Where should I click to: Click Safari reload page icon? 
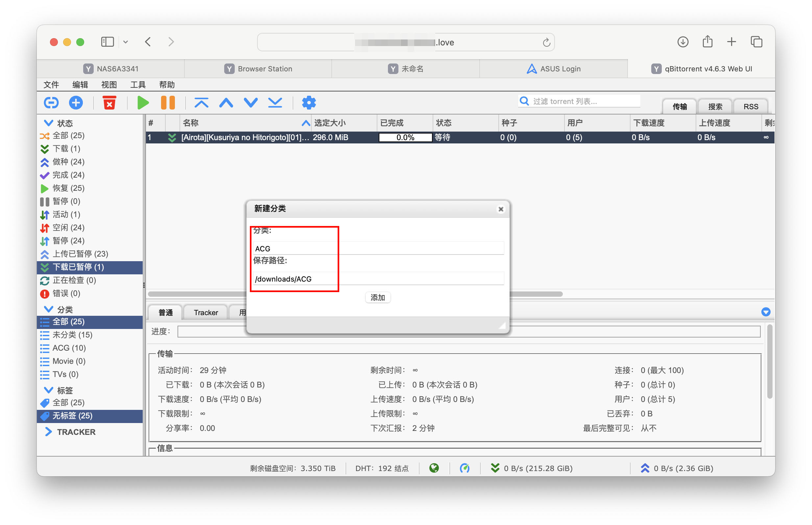click(546, 42)
